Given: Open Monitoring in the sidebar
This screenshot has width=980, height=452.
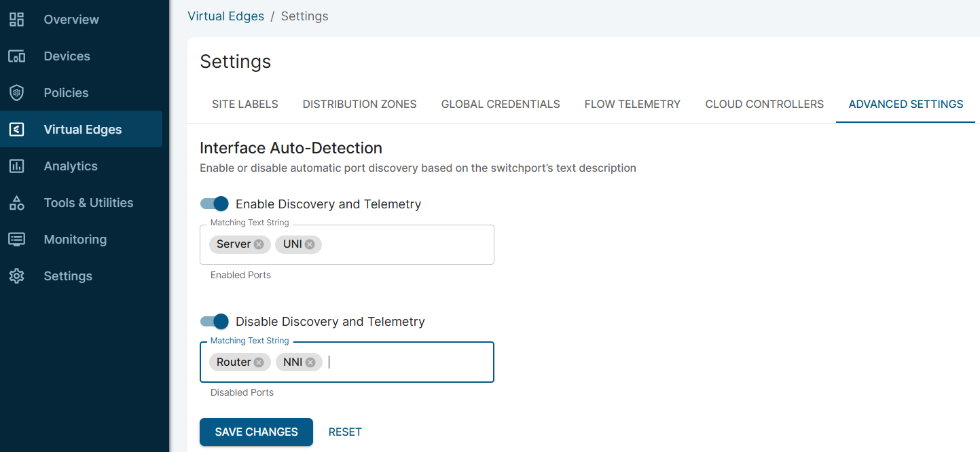Looking at the screenshot, I should pos(81,240).
